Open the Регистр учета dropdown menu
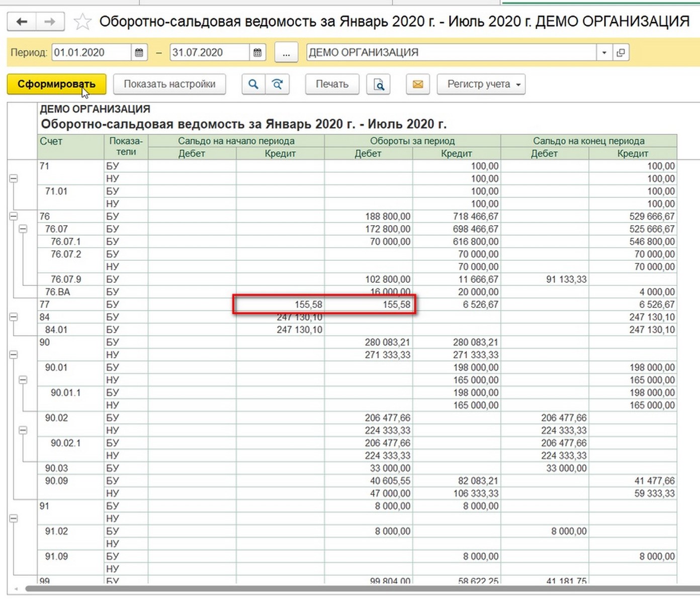 pos(481,84)
